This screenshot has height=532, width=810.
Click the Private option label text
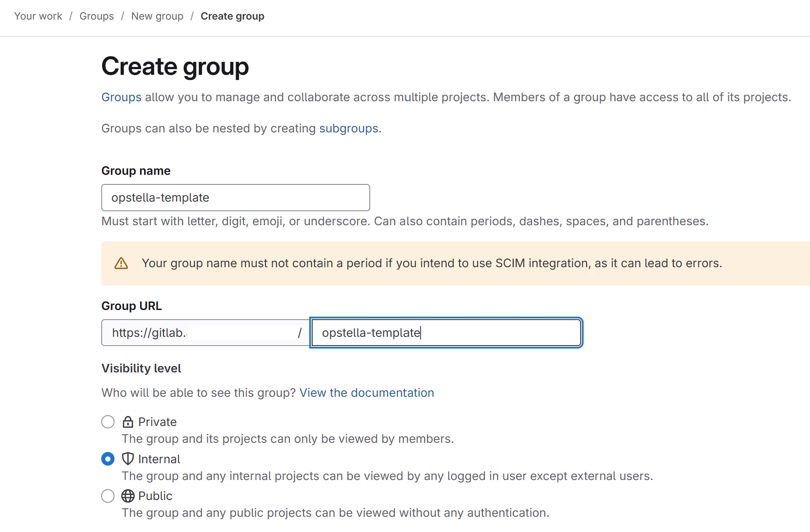(157, 422)
